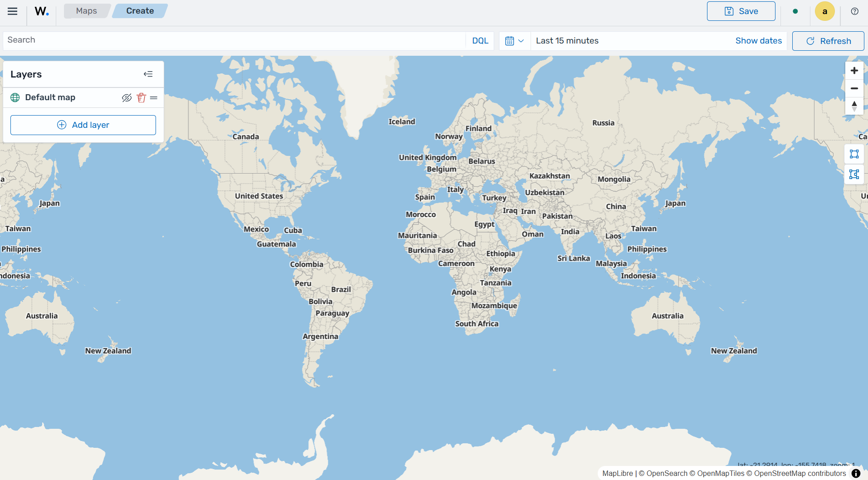
Task: Refresh the map data
Action: pyautogui.click(x=828, y=41)
